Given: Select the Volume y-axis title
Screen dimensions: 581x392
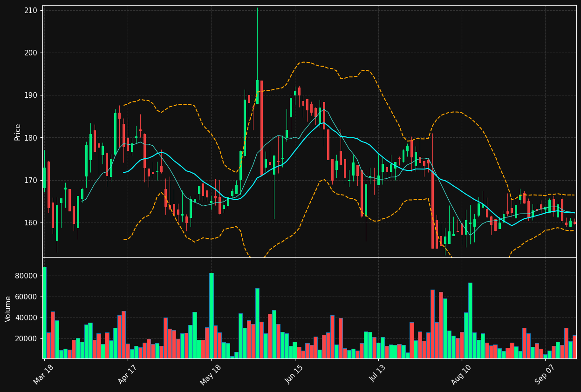Looking at the screenshot, I should [8, 308].
